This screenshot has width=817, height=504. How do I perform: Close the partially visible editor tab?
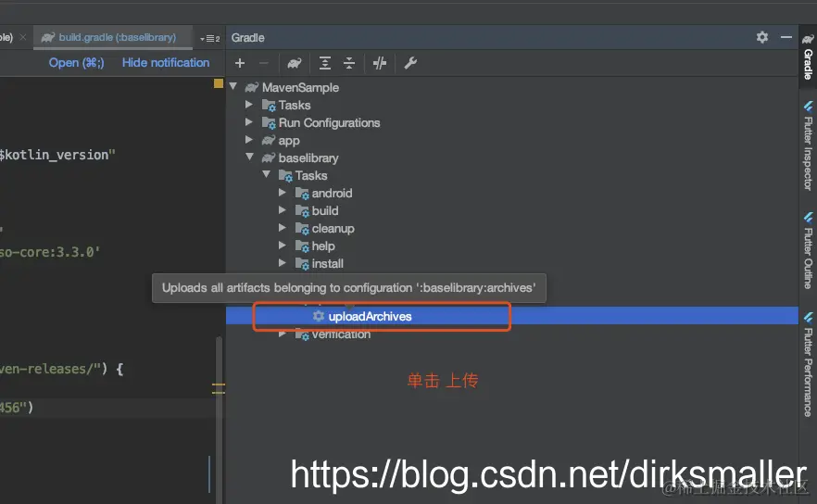click(x=23, y=37)
